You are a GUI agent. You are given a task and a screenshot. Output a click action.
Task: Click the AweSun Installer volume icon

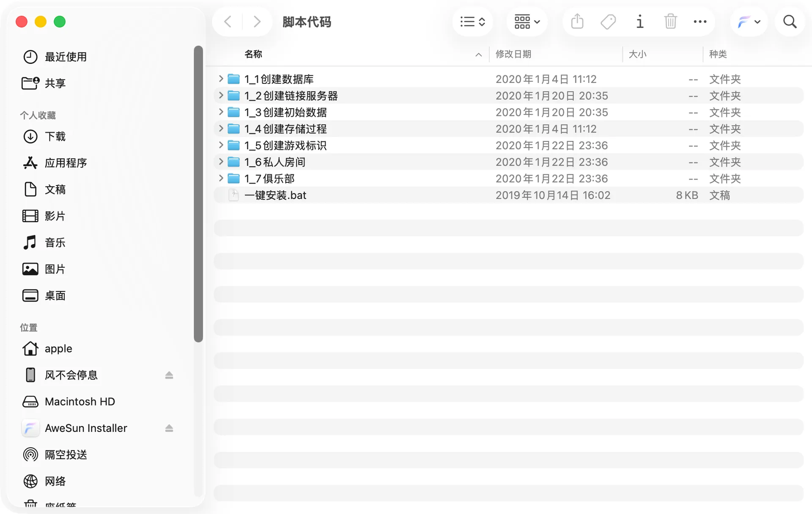coord(30,428)
